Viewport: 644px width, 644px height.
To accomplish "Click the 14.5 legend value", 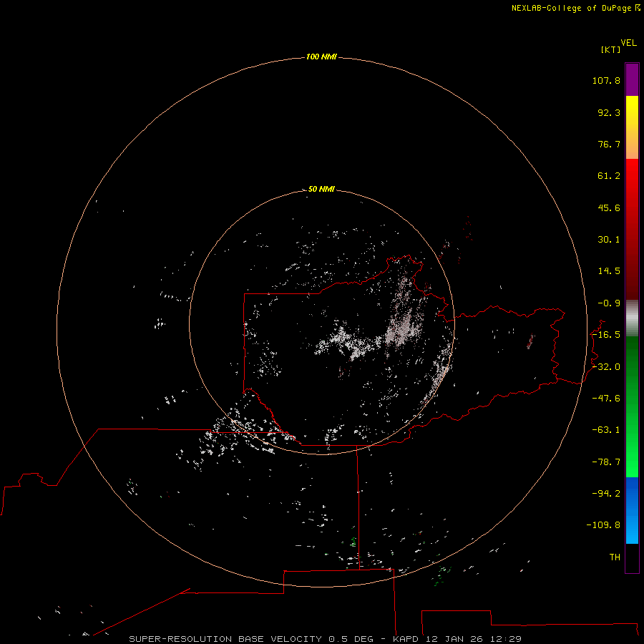I will pyautogui.click(x=609, y=271).
